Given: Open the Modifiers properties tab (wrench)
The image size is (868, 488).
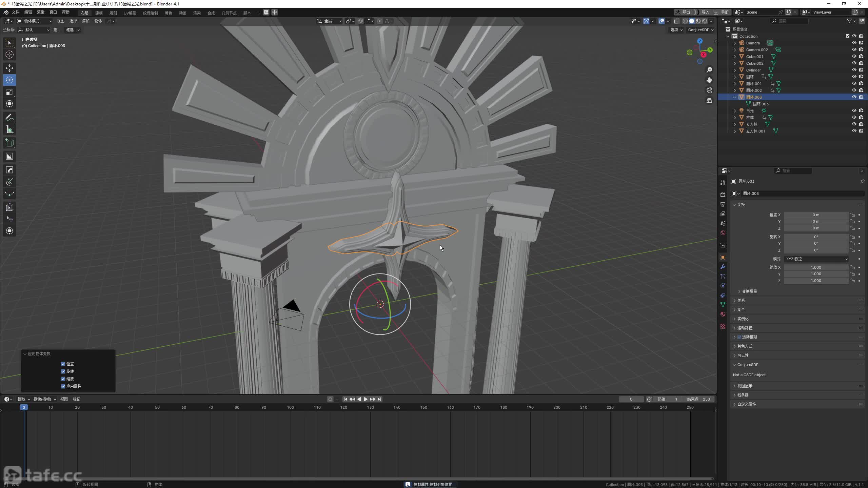Looking at the screenshot, I should pyautogui.click(x=723, y=267).
